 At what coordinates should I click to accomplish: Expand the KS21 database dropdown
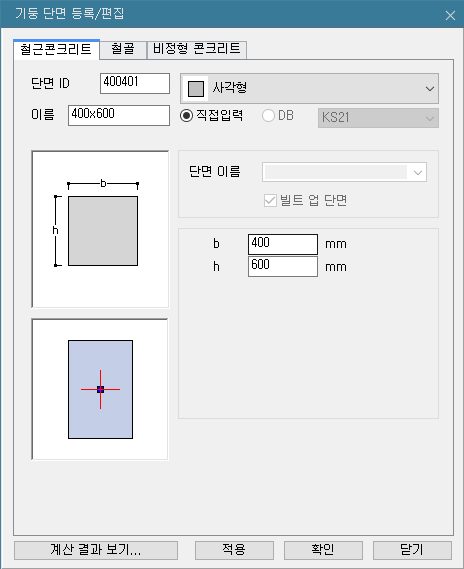(x=378, y=118)
